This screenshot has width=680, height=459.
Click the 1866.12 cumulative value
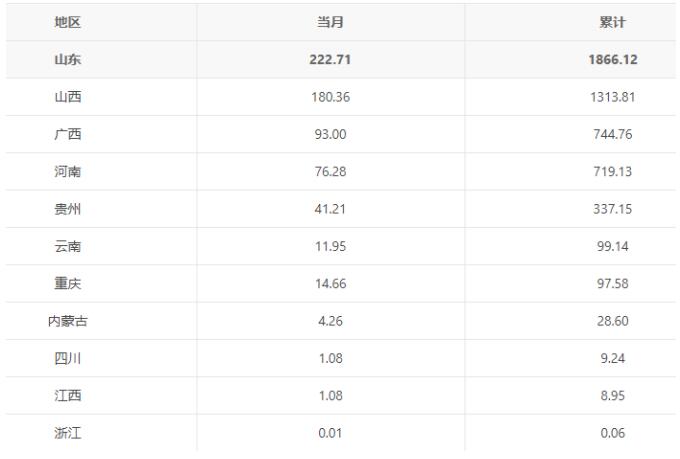point(613,59)
